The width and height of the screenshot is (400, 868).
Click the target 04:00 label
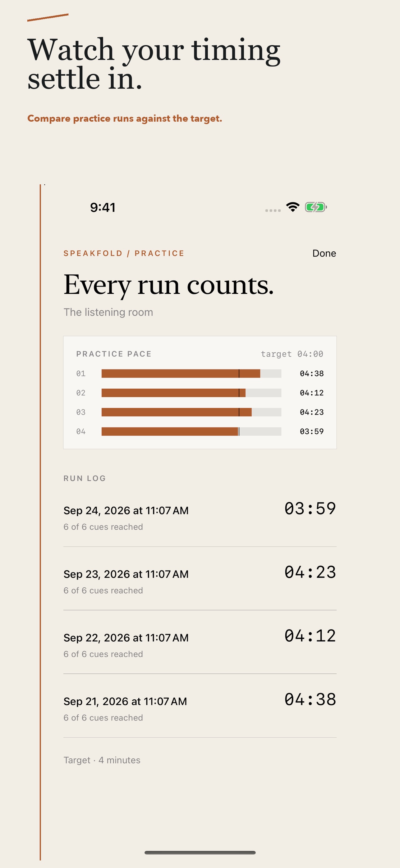pyautogui.click(x=292, y=354)
